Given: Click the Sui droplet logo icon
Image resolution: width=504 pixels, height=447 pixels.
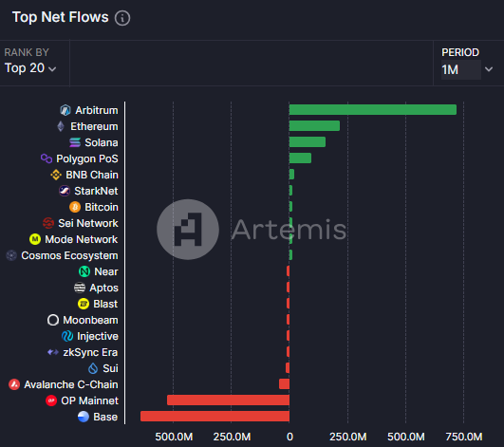Looking at the screenshot, I should 93,368.
